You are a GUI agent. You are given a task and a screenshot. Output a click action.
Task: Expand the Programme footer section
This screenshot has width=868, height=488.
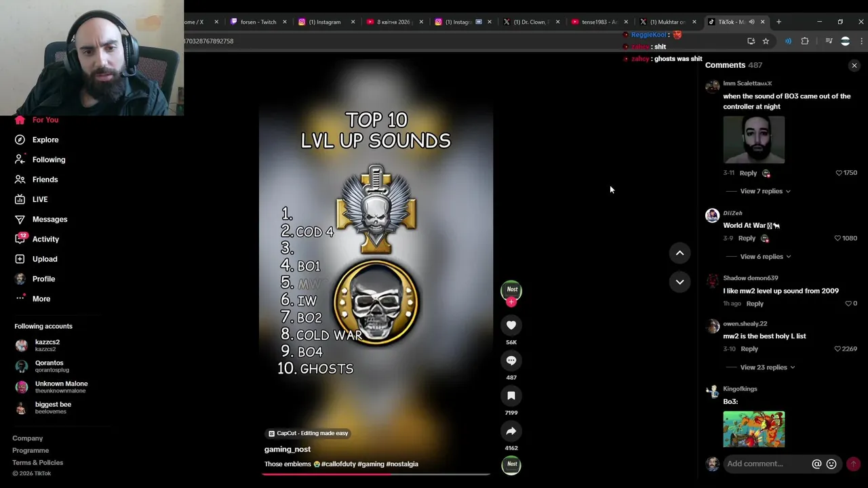[31, 451]
